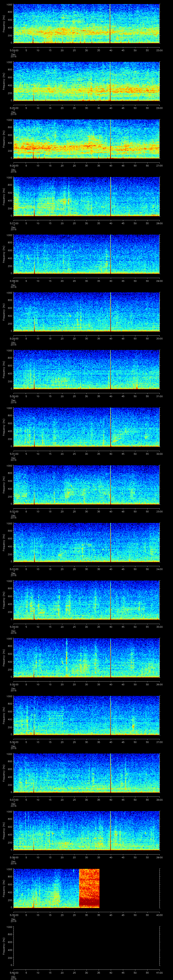Click the spectrogram panel starting at 5:36:00
This screenshot has height=980, width=173.
click(x=86, y=715)
